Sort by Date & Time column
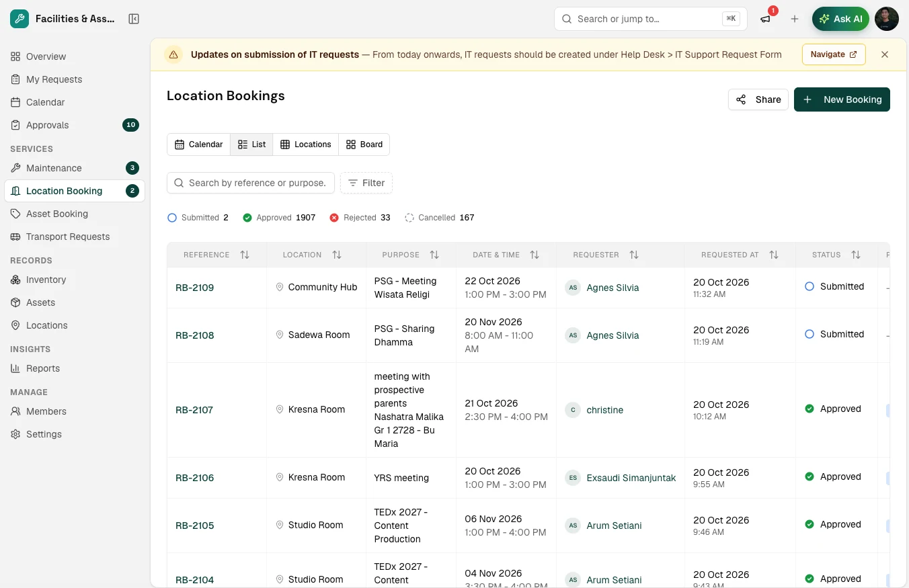 (535, 255)
